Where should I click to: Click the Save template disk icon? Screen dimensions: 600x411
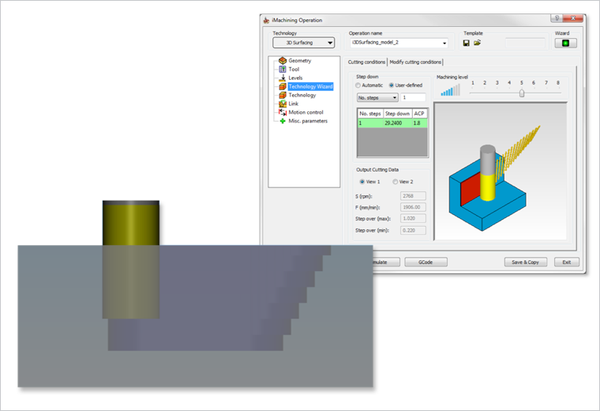coord(467,43)
